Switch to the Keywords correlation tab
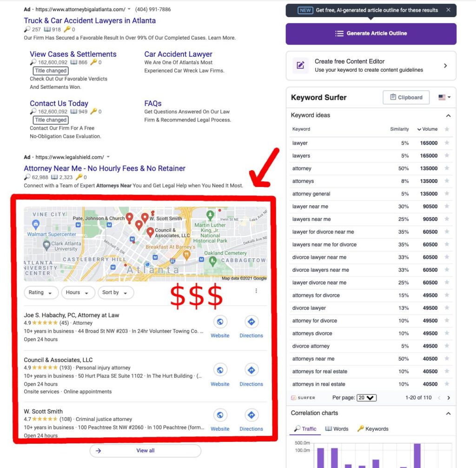Screen dimensions: 476x468 tap(372, 428)
